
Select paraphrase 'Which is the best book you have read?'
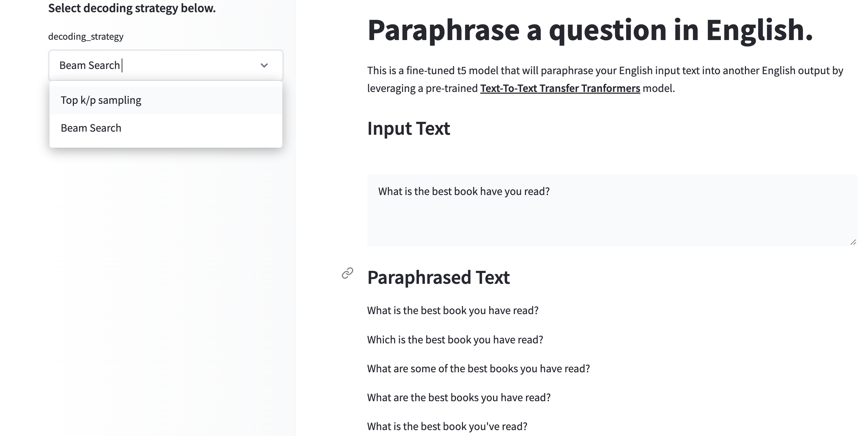[x=455, y=340]
